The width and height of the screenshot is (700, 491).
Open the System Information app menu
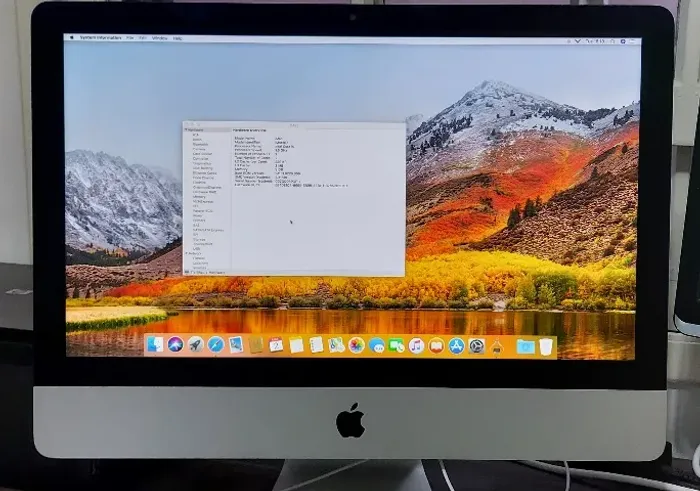(x=100, y=38)
